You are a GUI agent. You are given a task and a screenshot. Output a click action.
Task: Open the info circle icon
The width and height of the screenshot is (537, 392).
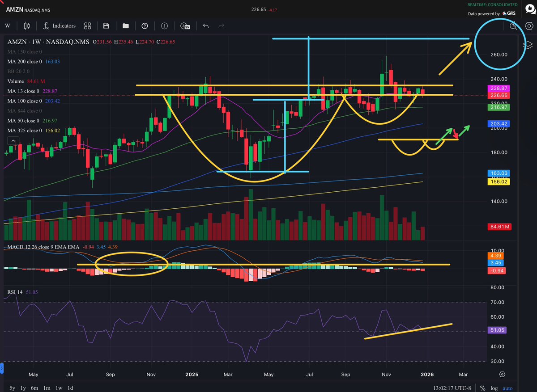tap(165, 26)
